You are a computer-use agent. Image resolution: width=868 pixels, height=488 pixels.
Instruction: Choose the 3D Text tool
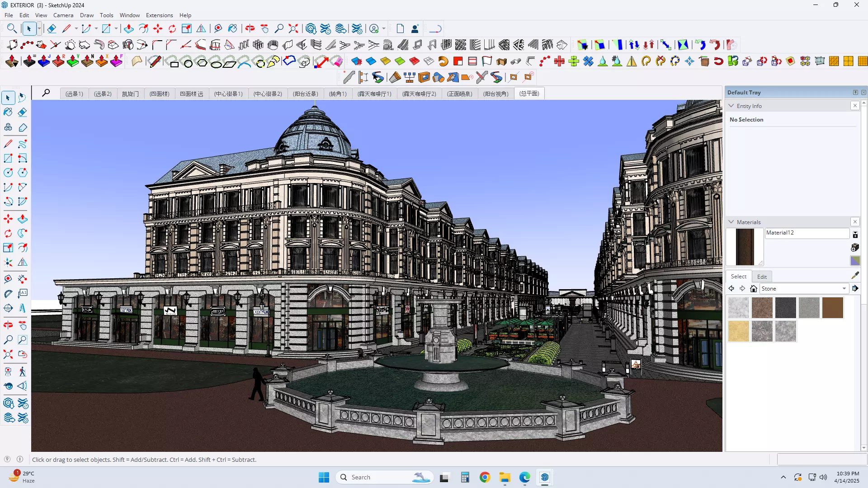point(23,308)
